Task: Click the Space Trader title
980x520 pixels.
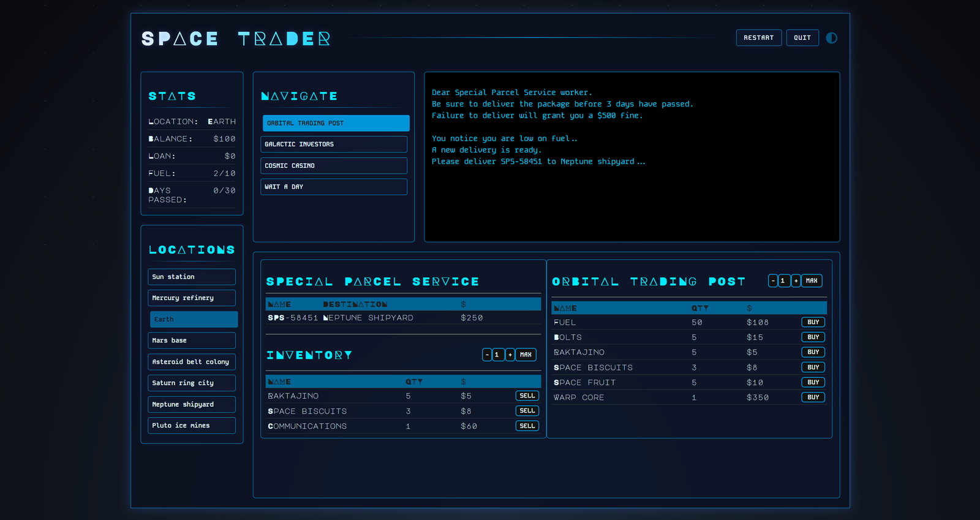Action: [236, 39]
